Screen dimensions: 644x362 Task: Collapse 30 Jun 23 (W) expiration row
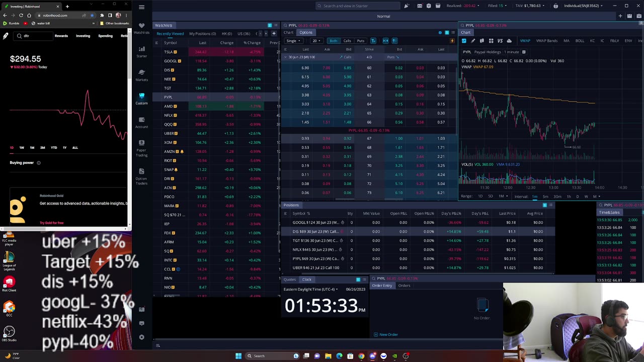point(286,57)
